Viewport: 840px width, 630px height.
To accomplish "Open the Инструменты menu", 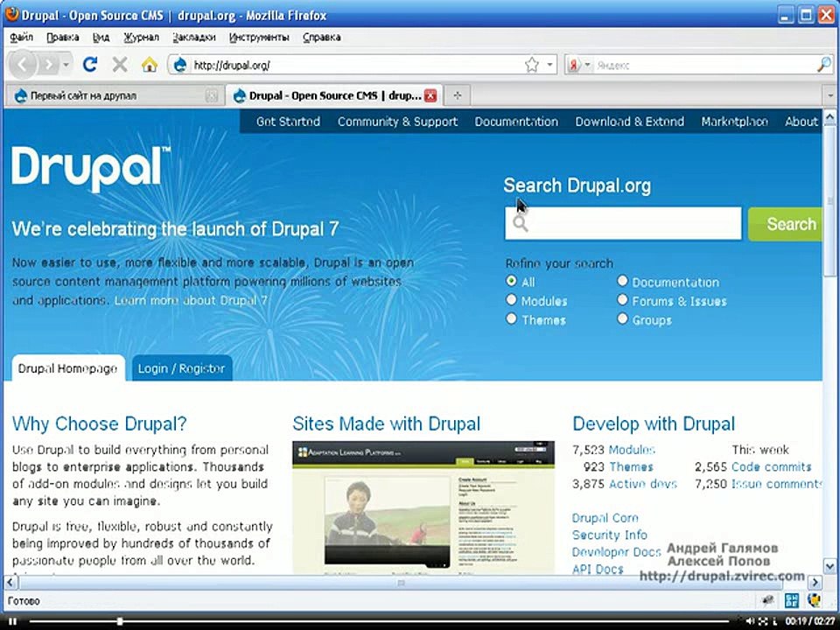I will tap(259, 37).
